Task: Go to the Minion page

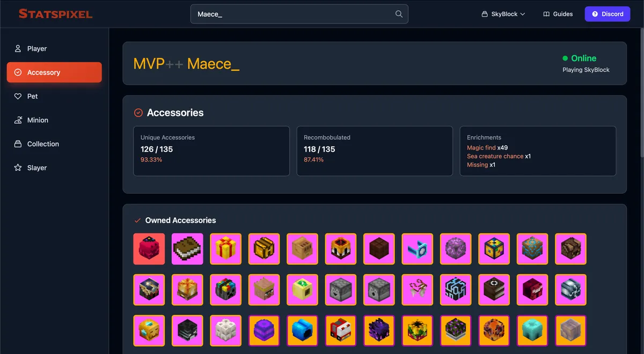Action: (x=38, y=120)
